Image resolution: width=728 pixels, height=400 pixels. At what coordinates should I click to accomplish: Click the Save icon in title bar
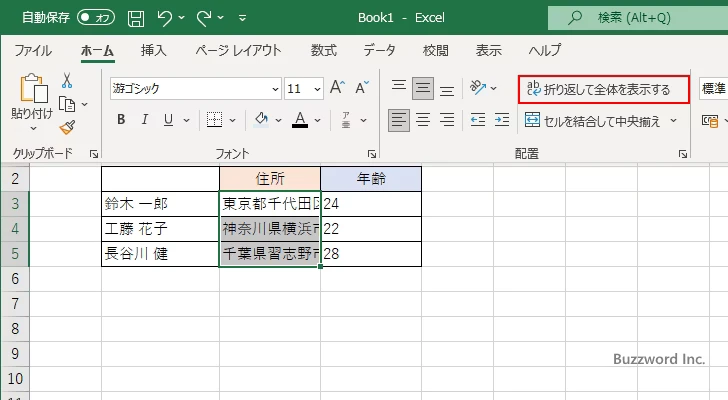click(x=136, y=18)
